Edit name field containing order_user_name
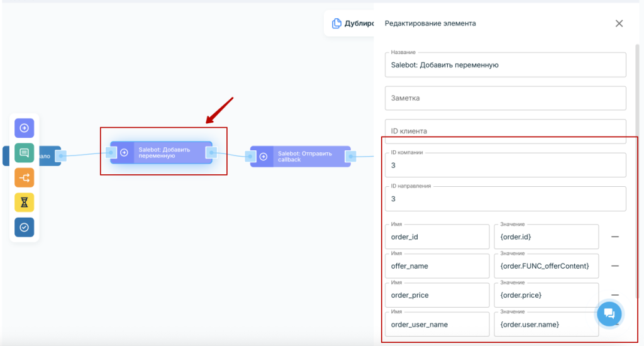644x346 pixels. click(x=437, y=324)
